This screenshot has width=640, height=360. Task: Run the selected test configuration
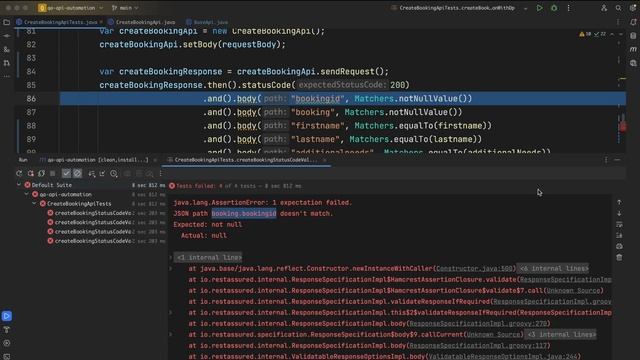[539, 8]
